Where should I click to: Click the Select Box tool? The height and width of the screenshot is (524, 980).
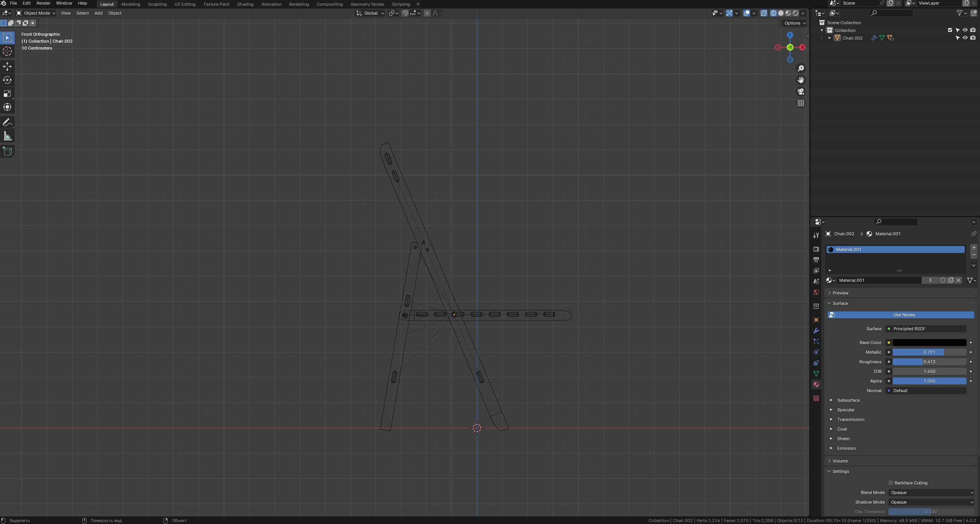[x=7, y=38]
